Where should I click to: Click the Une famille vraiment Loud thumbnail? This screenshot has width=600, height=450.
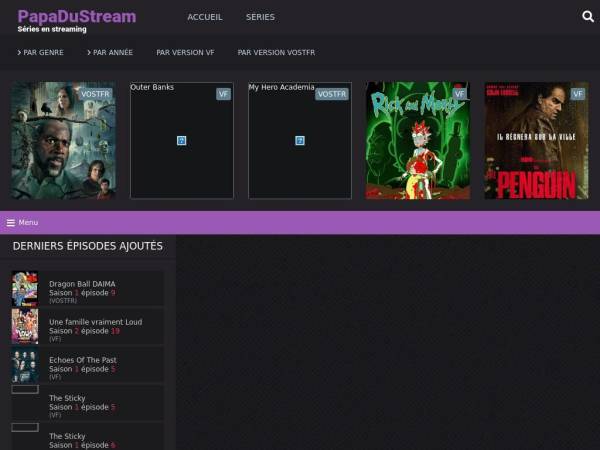(x=25, y=326)
